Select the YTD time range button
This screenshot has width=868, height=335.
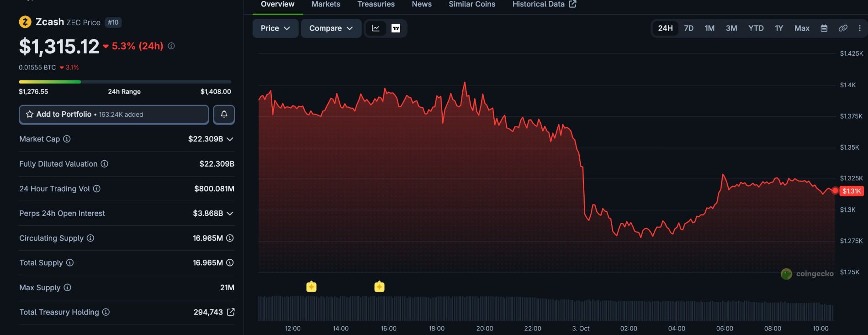[x=756, y=28]
